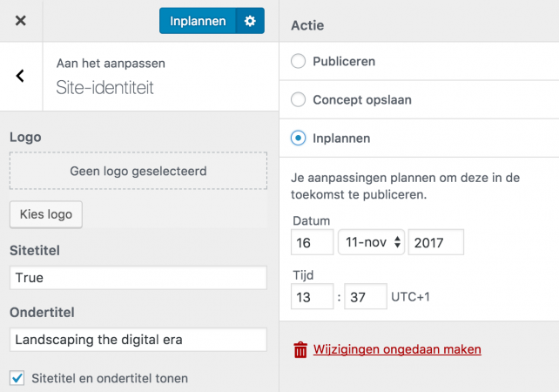Toggle Sitetitel en ondertitel tonen checkbox

pos(17,378)
